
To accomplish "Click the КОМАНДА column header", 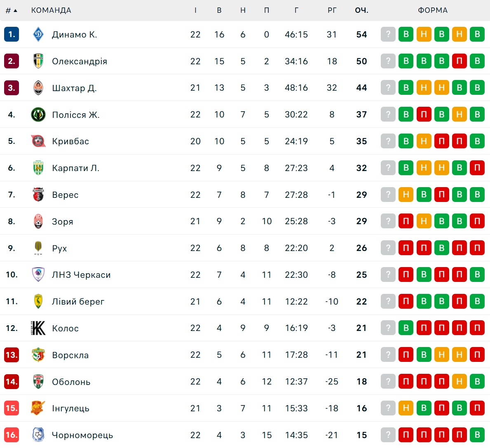I will [x=51, y=10].
